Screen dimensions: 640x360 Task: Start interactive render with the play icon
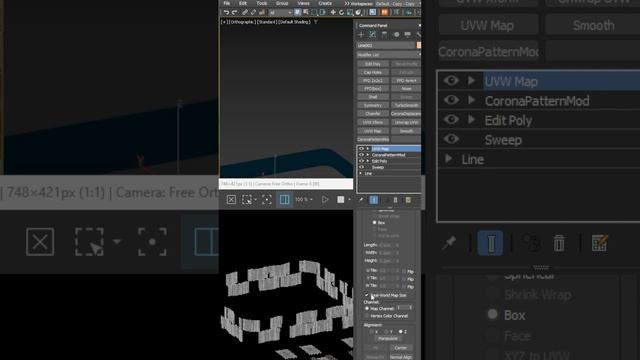325,200
